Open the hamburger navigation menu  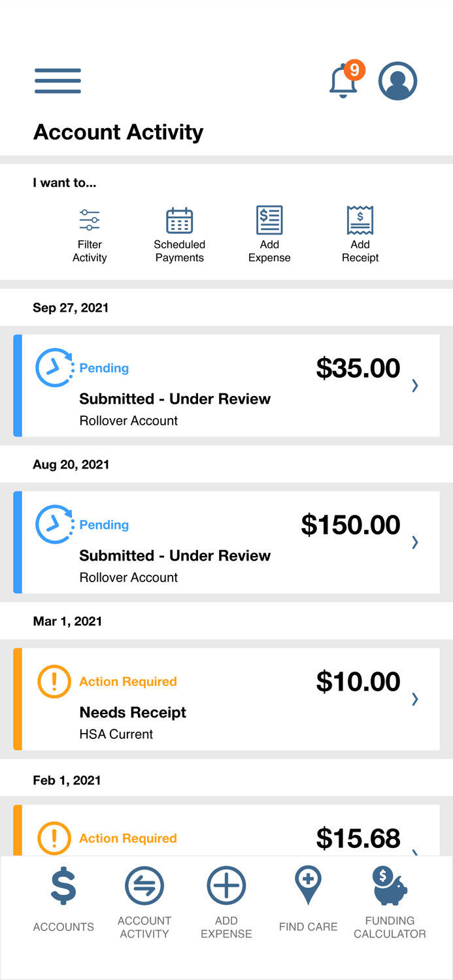point(58,80)
